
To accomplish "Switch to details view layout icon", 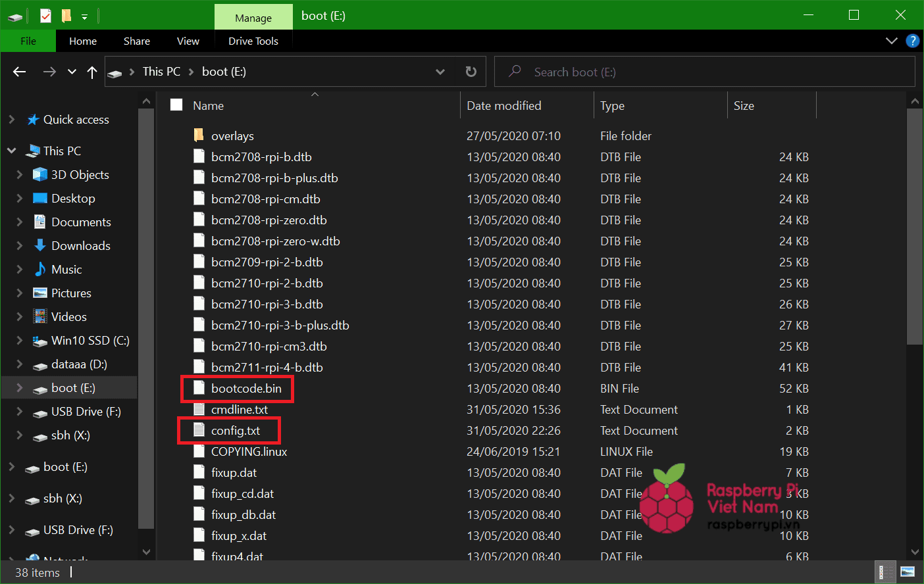I will pyautogui.click(x=886, y=572).
